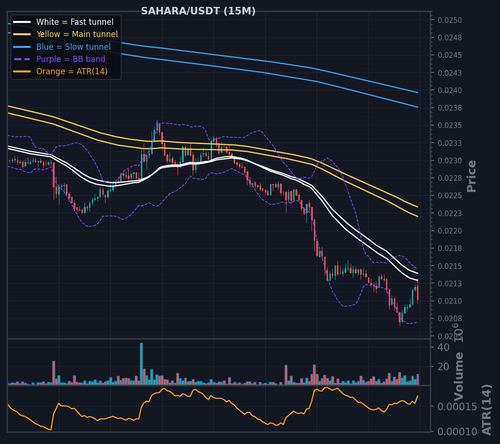Viewport: 500px width, 444px height.
Task: Click the 0.0235 price axis tick
Action: pyautogui.click(x=450, y=126)
